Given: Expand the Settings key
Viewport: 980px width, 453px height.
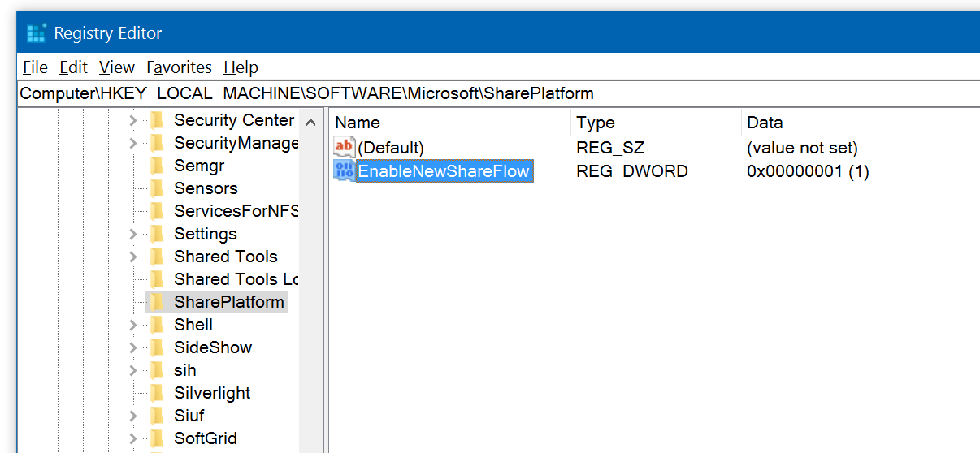Looking at the screenshot, I should tap(132, 234).
